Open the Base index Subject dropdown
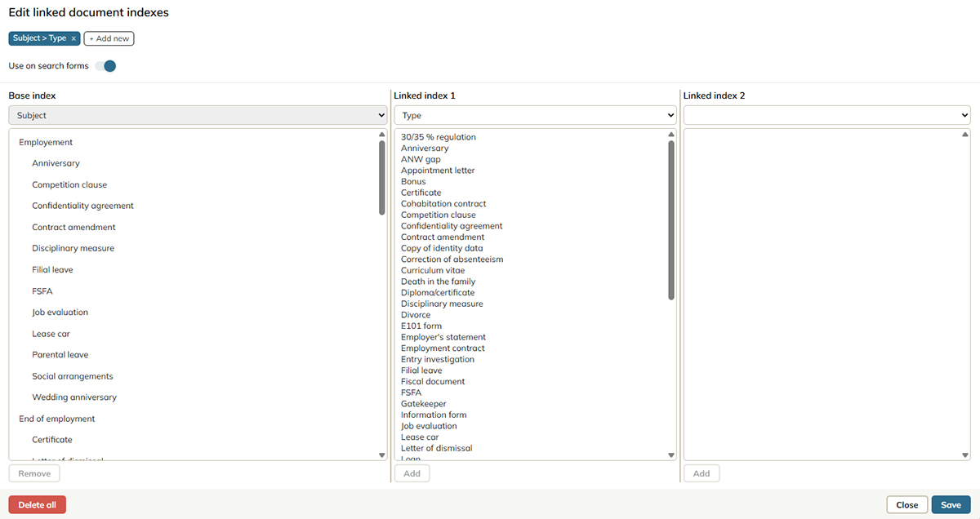Screen dimensions: 980x519 click(198, 115)
